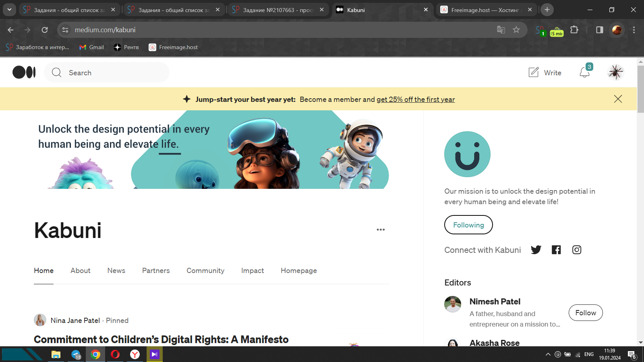Open the Children's Digital Rights Manifesto article

tap(161, 339)
